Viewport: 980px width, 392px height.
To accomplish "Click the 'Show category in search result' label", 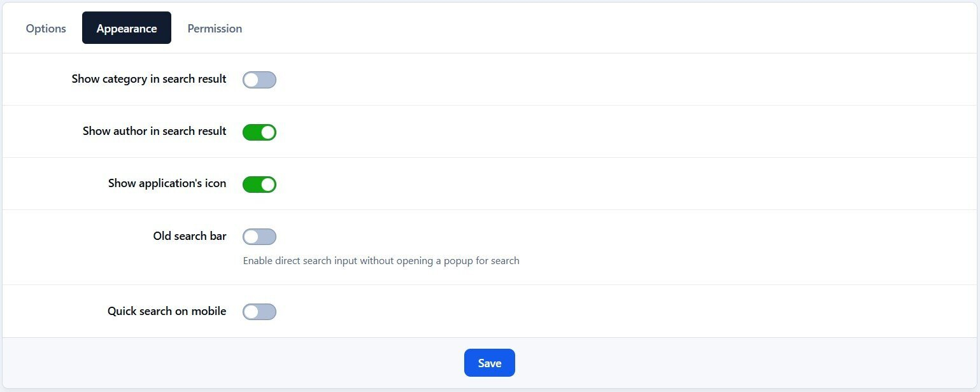I will [149, 79].
